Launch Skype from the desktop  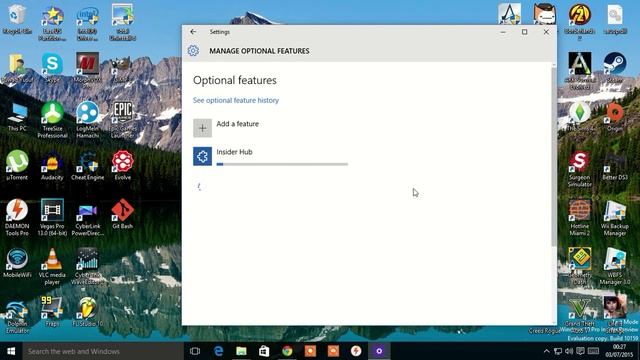pos(52,68)
